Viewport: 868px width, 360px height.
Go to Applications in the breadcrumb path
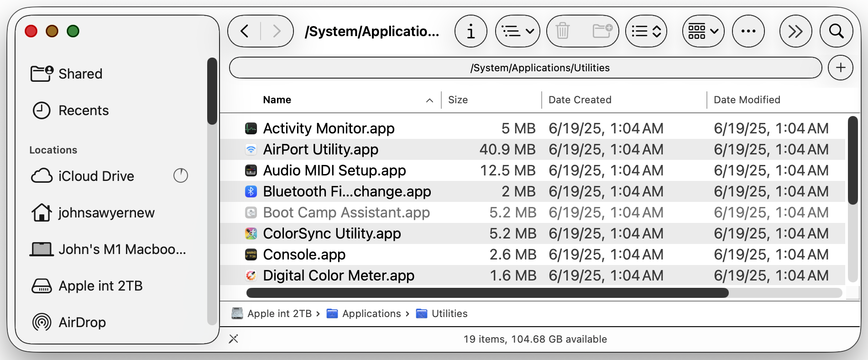click(371, 314)
